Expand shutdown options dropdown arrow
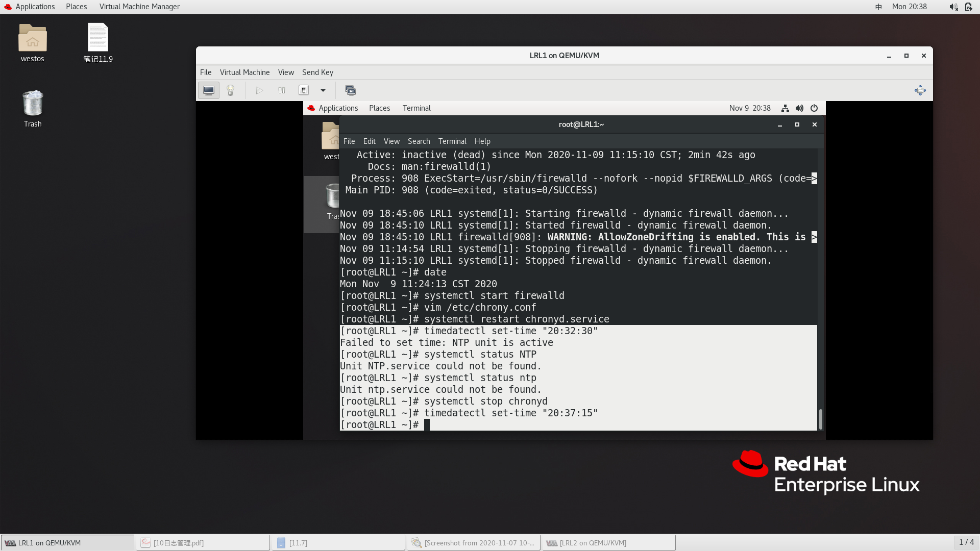The width and height of the screenshot is (980, 551). point(323,90)
